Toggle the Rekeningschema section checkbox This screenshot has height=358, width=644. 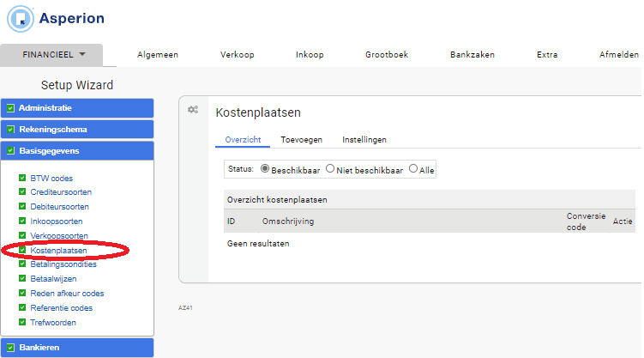(10, 130)
